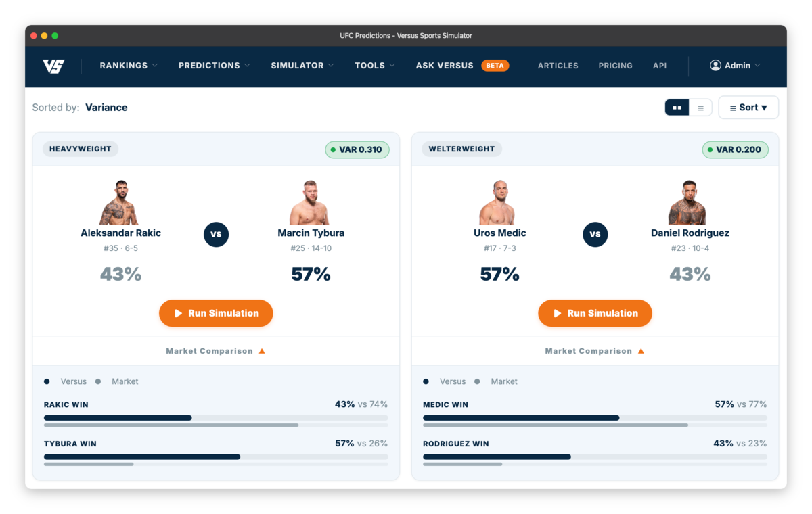The width and height of the screenshot is (812, 514).
Task: Click the Aleksandar Rakic name
Action: (x=120, y=233)
